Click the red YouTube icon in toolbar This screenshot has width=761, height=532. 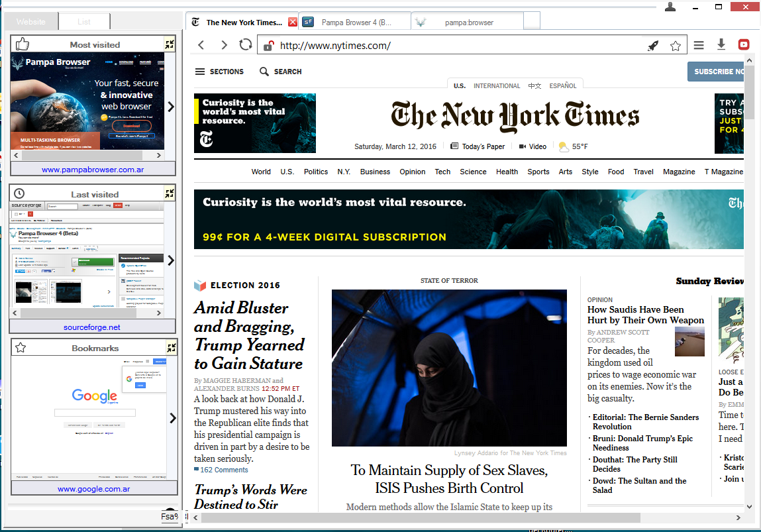744,45
